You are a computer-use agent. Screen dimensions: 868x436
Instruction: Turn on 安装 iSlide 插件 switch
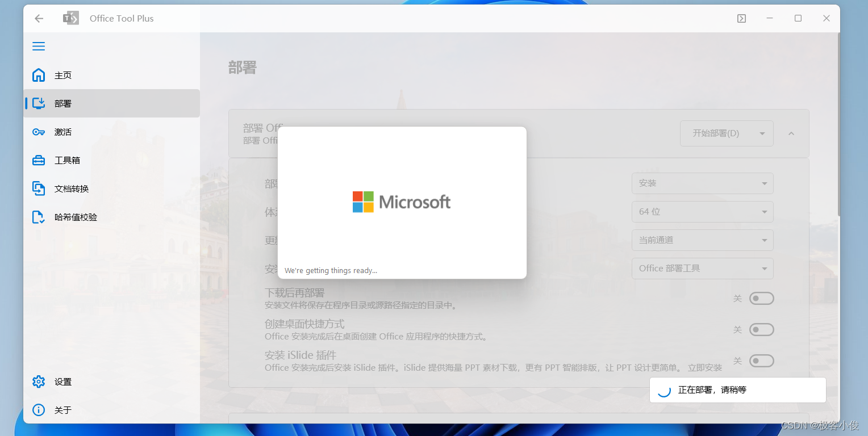[x=761, y=360]
